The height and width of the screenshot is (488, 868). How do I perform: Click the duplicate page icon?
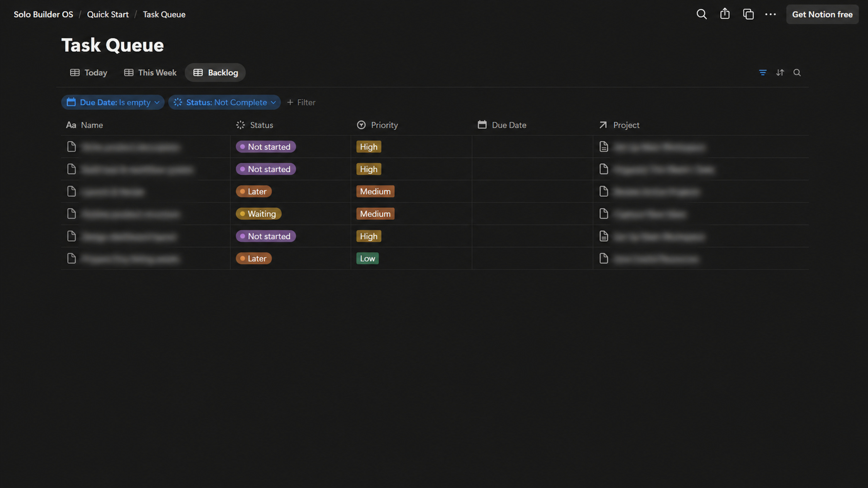pos(748,14)
